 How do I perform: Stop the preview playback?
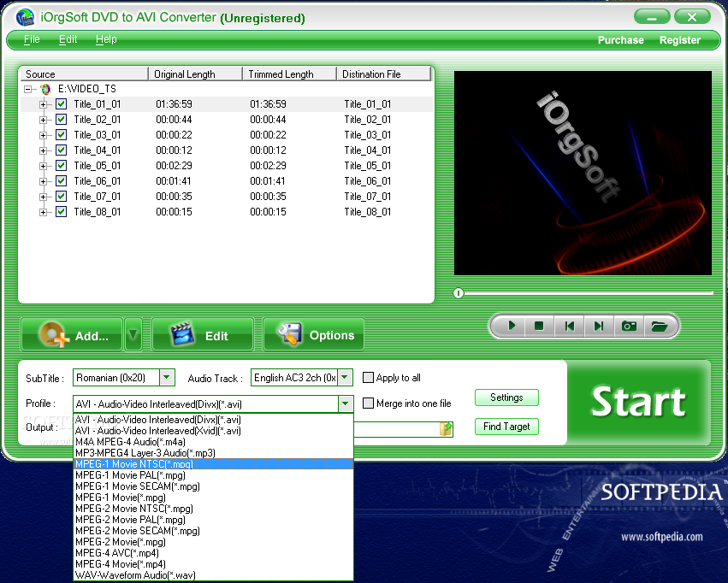coord(539,326)
